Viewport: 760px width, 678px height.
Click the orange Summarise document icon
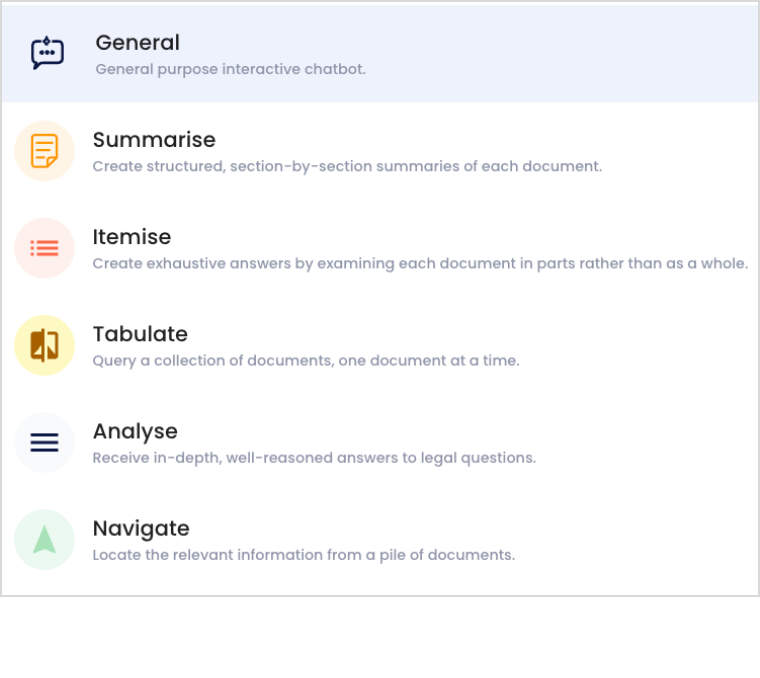click(x=44, y=151)
